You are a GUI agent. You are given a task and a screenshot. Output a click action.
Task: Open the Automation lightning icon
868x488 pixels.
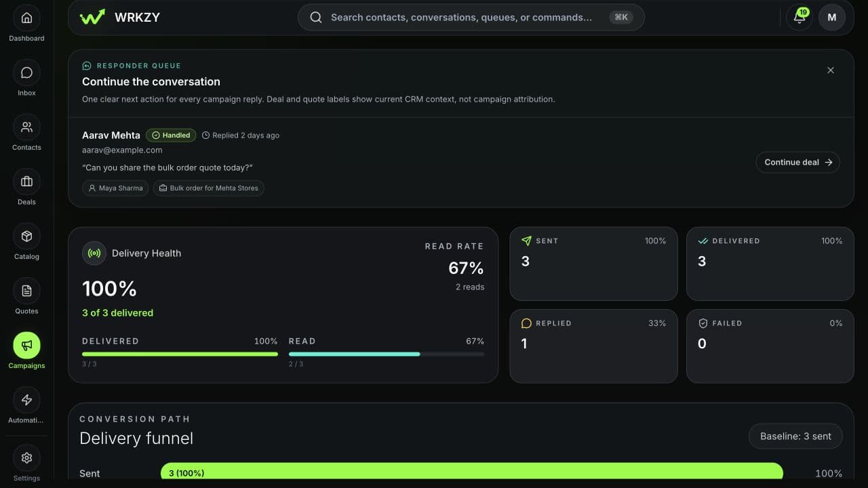26,400
